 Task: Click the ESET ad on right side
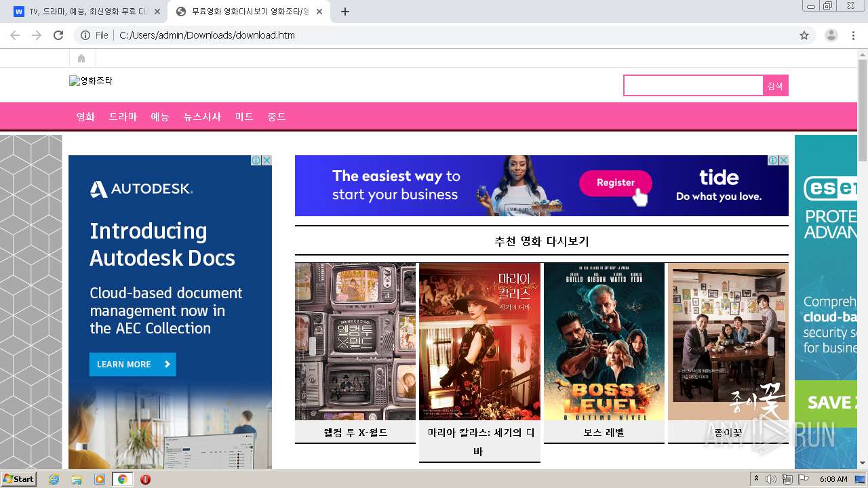[826, 302]
